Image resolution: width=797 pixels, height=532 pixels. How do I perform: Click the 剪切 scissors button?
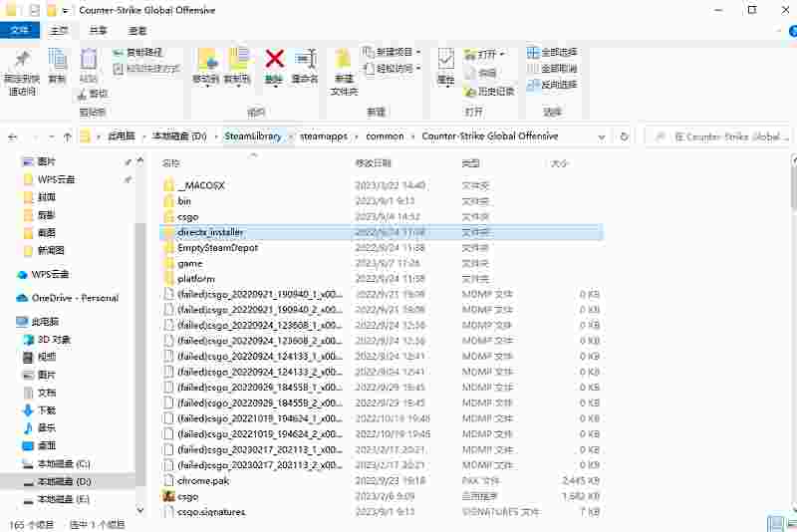tap(93, 94)
